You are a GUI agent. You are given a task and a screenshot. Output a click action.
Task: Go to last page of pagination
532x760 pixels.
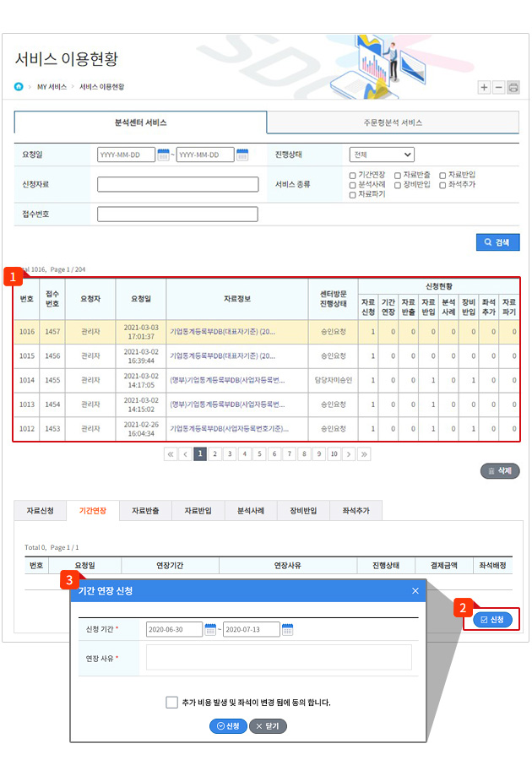click(x=364, y=454)
